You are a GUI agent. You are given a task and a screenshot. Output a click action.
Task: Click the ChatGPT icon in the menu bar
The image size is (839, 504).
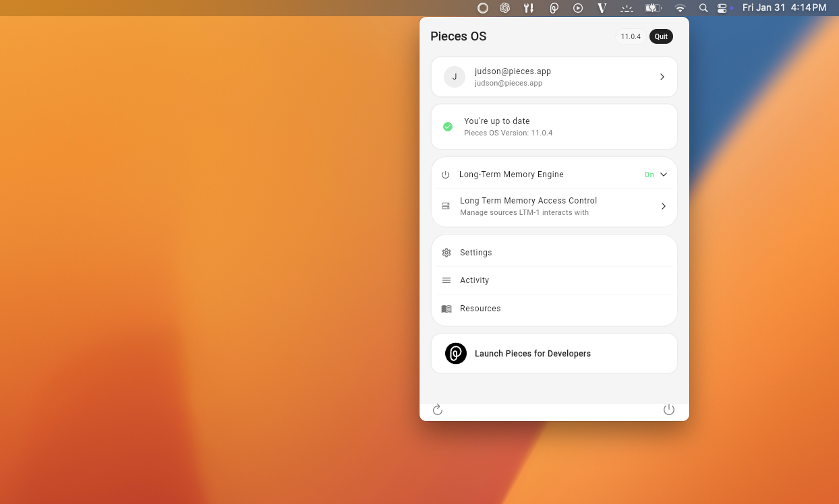coord(504,8)
